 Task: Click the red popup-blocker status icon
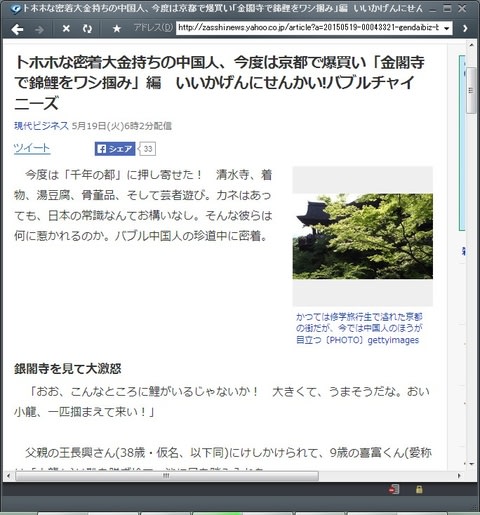click(394, 489)
